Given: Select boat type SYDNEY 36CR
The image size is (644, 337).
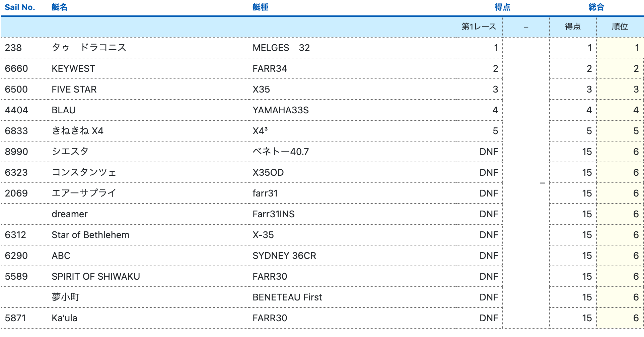Looking at the screenshot, I should pos(284,256).
